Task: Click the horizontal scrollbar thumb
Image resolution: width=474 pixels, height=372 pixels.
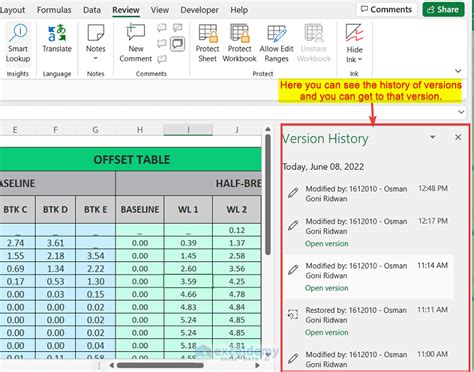Action: [x=160, y=366]
